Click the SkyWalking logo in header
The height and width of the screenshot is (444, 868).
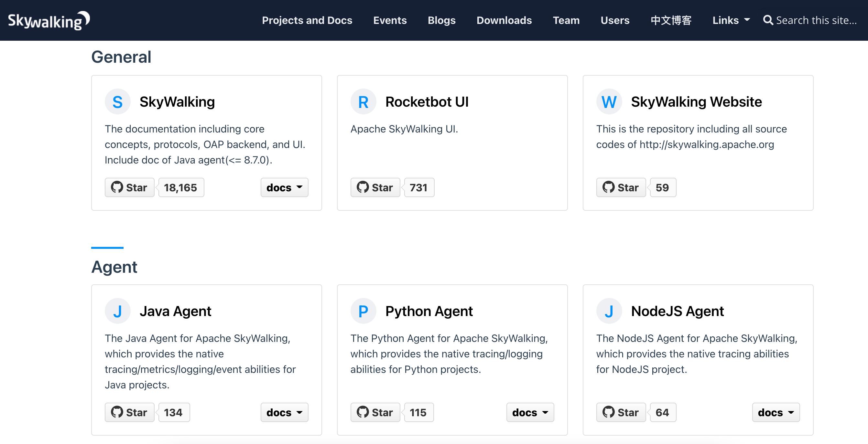[x=49, y=20]
